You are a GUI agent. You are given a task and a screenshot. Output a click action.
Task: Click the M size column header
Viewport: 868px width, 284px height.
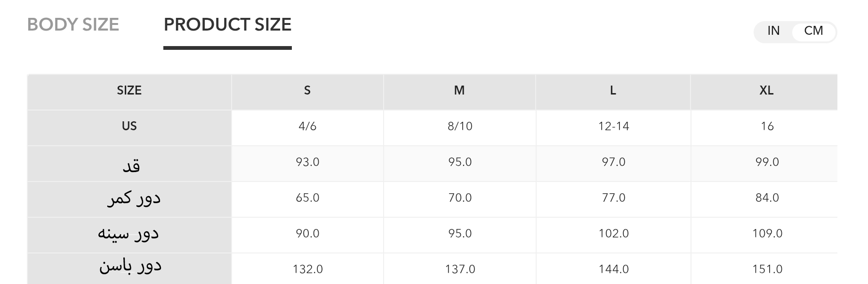pyautogui.click(x=459, y=90)
